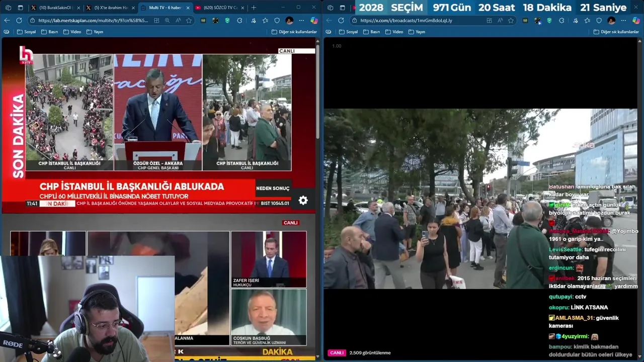Open split screen icon in left address bar
This screenshot has height=362, width=644.
tap(156, 21)
